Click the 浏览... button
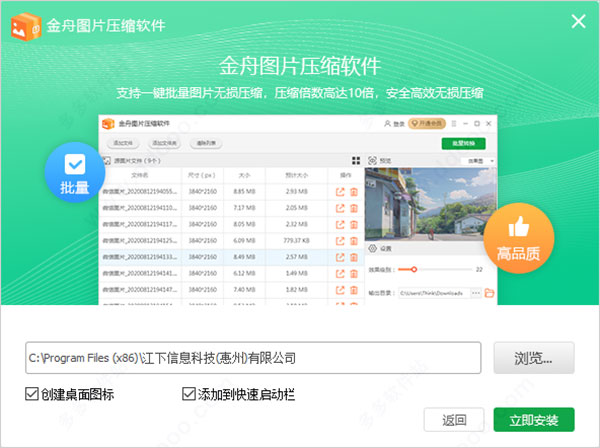The height and width of the screenshot is (448, 600). pyautogui.click(x=534, y=358)
